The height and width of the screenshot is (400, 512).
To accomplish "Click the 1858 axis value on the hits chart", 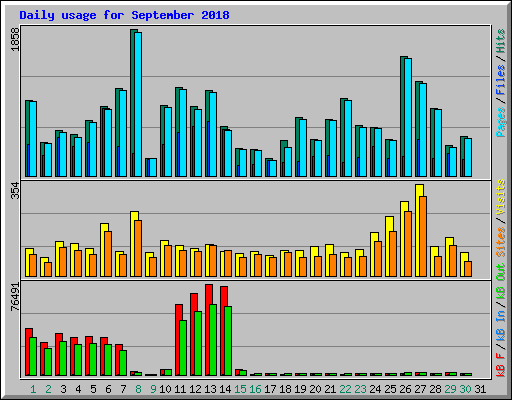I will tap(15, 39).
